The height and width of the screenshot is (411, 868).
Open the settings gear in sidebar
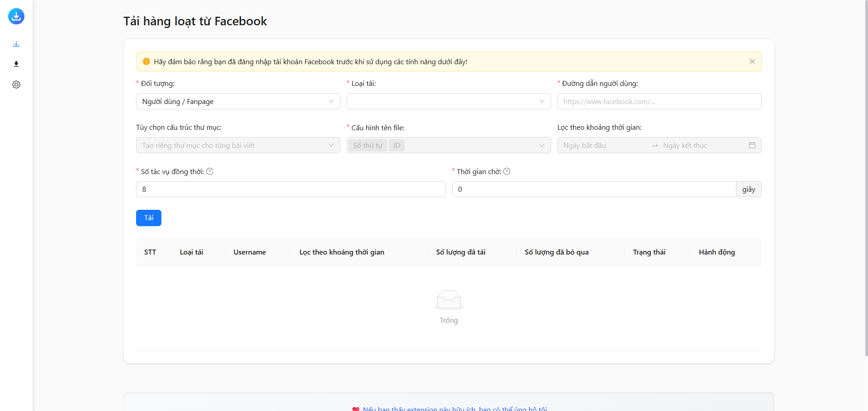pos(16,85)
